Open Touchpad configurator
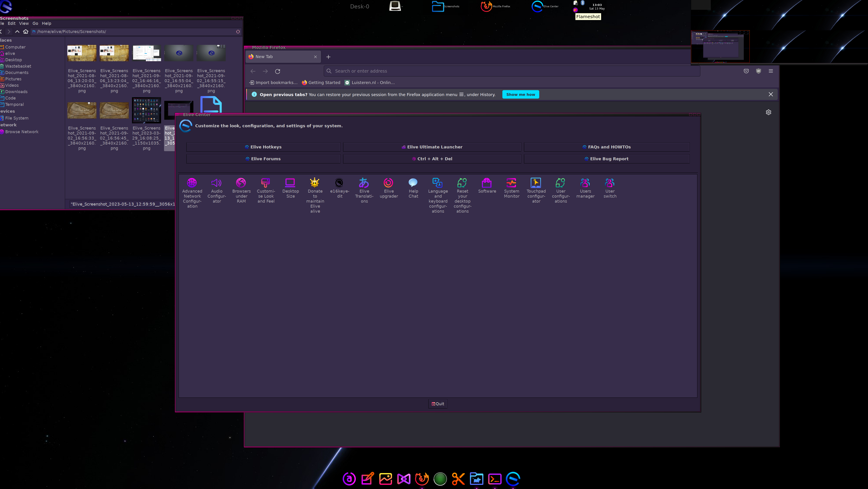This screenshot has height=489, width=868. coord(536,190)
